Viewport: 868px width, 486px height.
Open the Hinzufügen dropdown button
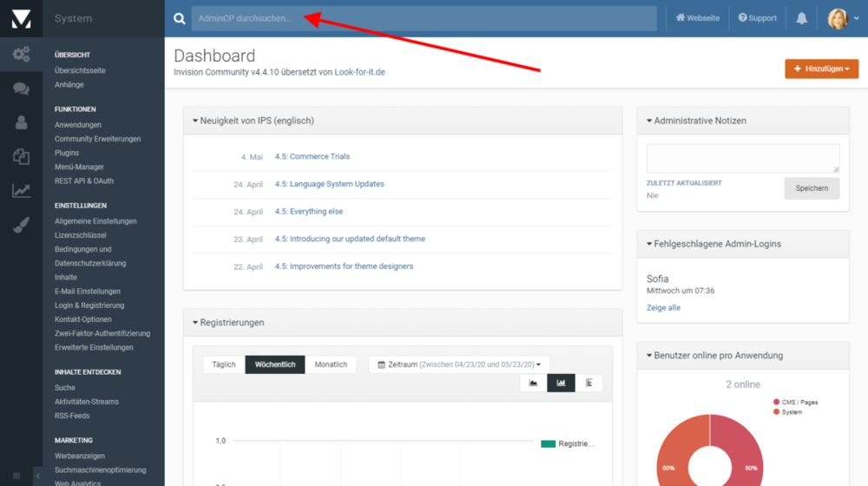click(821, 69)
